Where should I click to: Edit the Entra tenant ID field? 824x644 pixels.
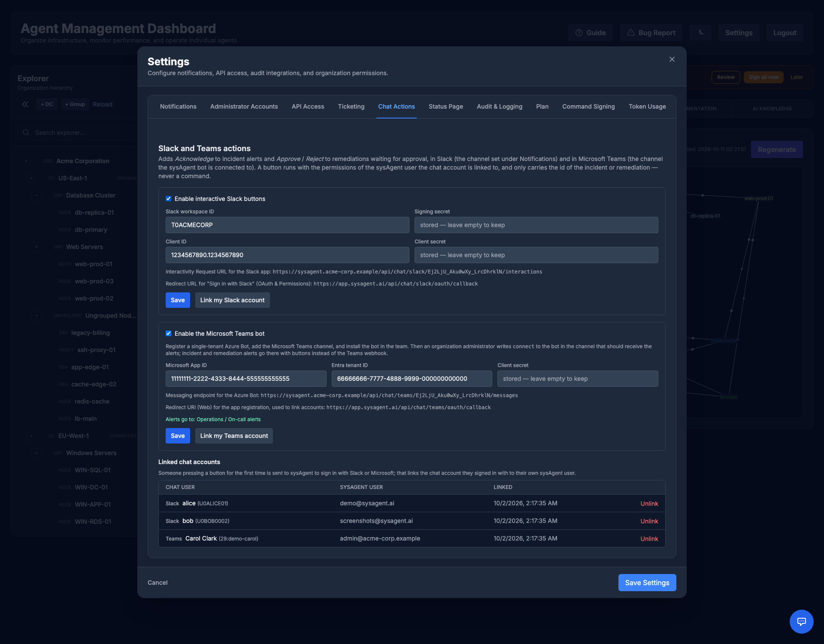click(x=412, y=379)
